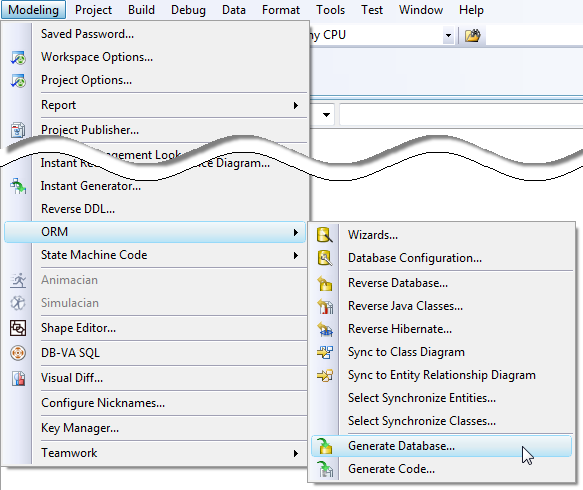
Task: Click the Shape Editor icon
Action: 18,328
